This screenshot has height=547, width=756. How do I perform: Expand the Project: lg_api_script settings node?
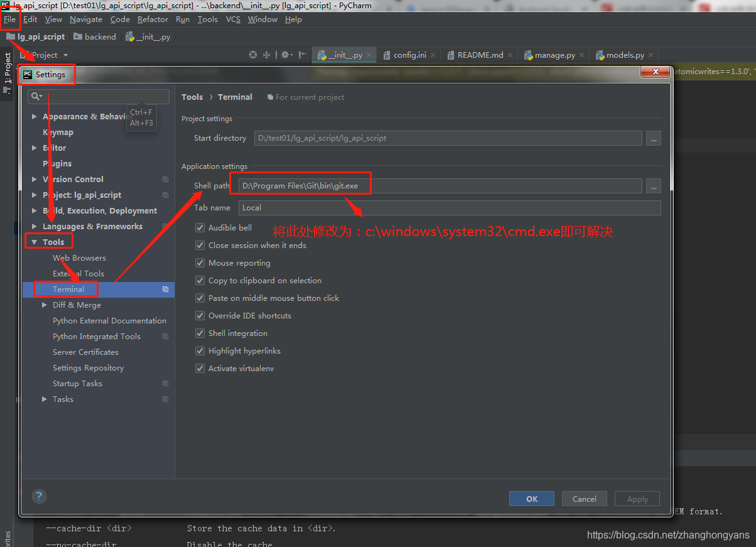[35, 195]
